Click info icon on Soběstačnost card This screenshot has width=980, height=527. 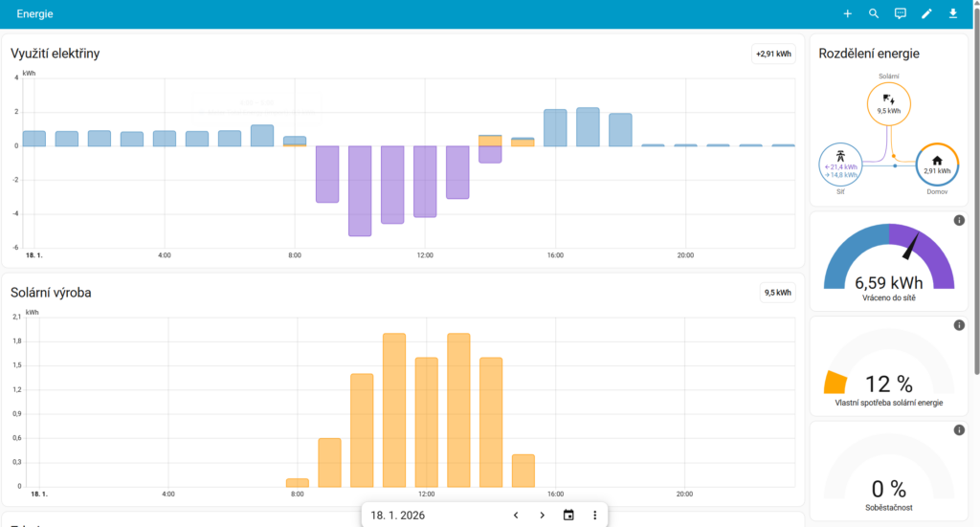pos(959,430)
